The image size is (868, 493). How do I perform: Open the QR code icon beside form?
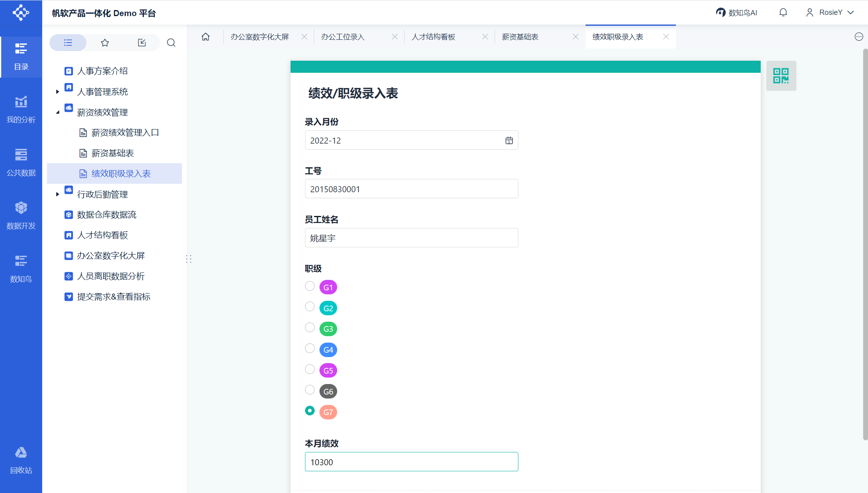[x=781, y=76]
